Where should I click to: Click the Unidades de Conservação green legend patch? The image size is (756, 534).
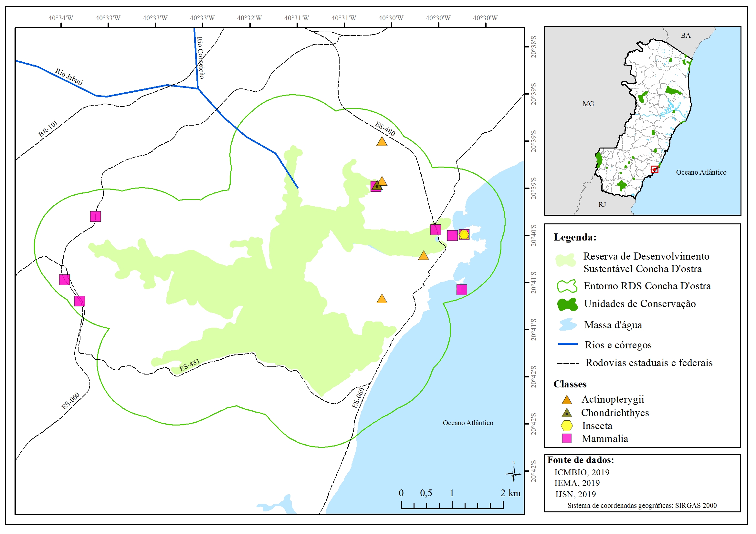coord(567,304)
